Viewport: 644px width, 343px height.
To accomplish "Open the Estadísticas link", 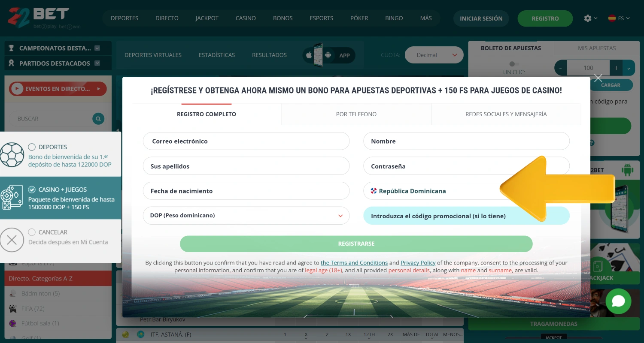I will [x=217, y=55].
